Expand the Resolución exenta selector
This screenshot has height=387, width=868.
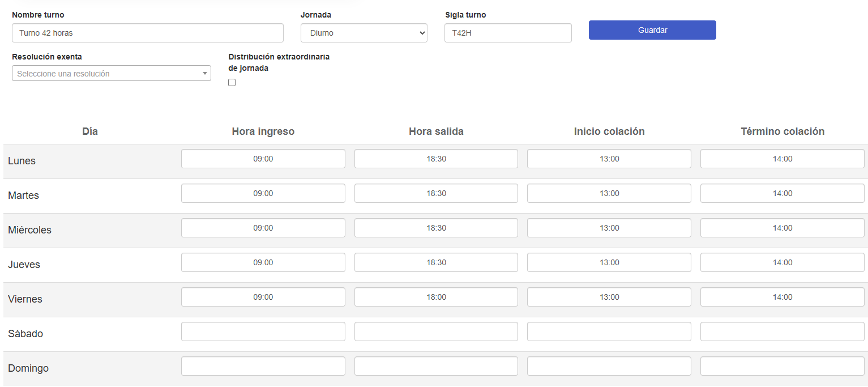[x=111, y=74]
